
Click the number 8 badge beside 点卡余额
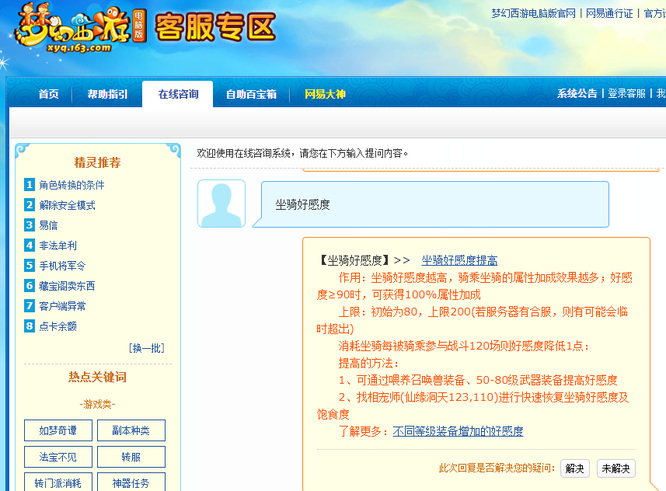click(29, 326)
